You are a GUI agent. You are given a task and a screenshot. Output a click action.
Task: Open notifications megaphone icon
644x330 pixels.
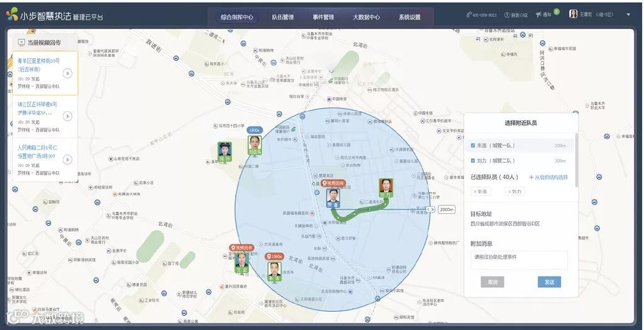(538, 15)
